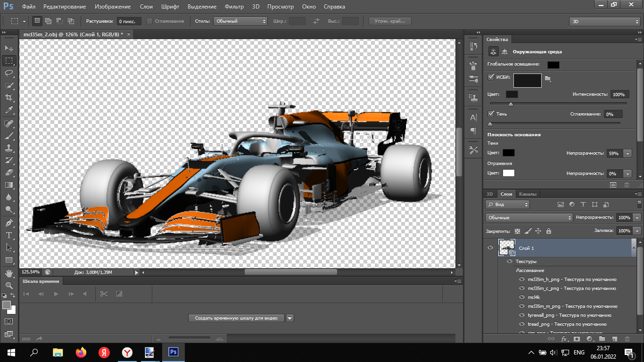This screenshot has width=644, height=362.
Task: Open shadows Непрозрачность 59% dropdown arrow
Action: pos(627,153)
